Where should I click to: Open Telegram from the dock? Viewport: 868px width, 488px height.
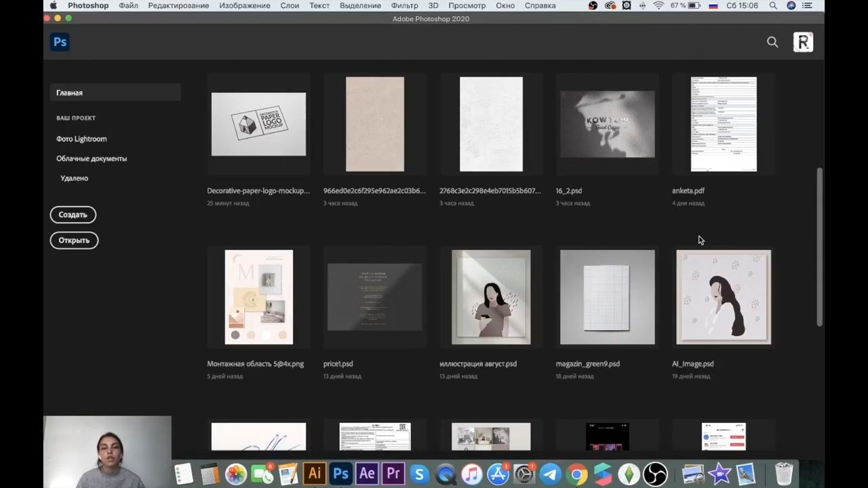click(550, 474)
